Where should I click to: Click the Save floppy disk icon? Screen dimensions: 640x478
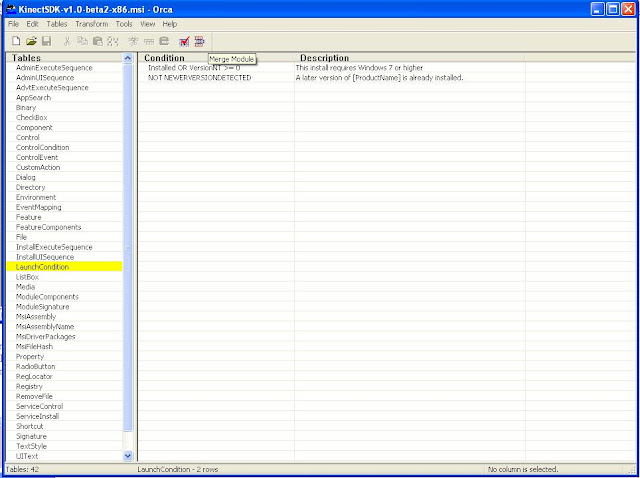click(47, 41)
